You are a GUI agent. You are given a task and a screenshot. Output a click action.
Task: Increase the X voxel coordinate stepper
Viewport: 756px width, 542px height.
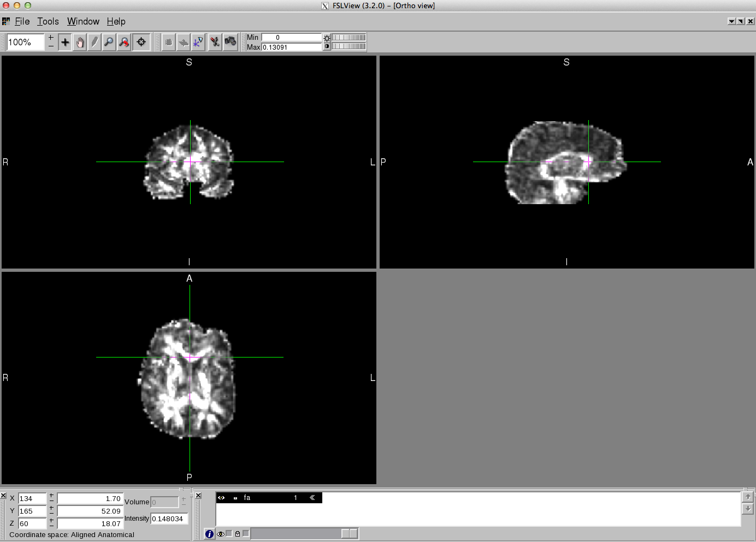tap(51, 496)
